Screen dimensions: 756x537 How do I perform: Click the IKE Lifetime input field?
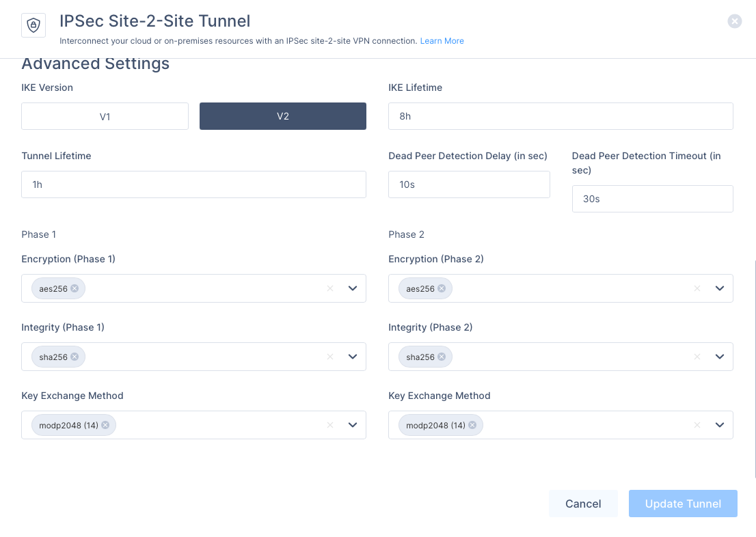tap(561, 116)
